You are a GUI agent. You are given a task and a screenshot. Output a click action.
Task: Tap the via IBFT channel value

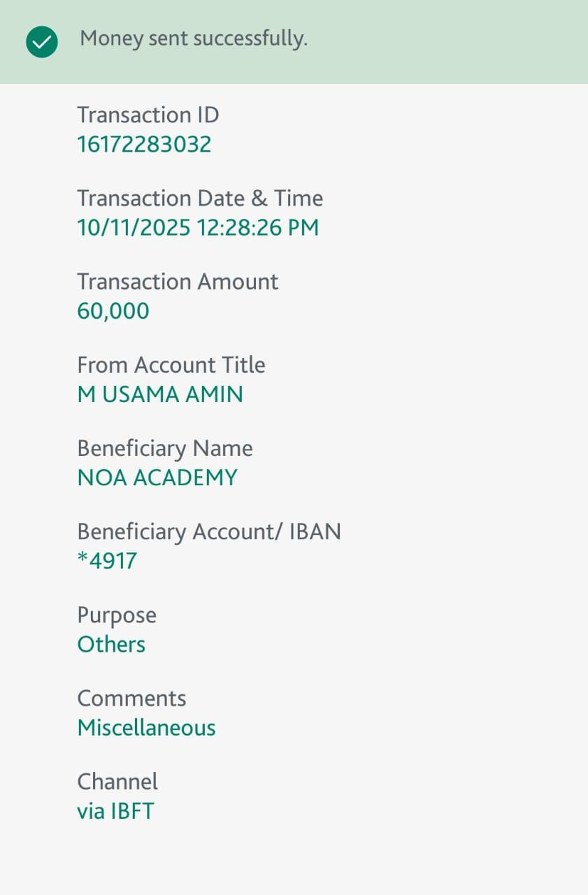coord(115,811)
